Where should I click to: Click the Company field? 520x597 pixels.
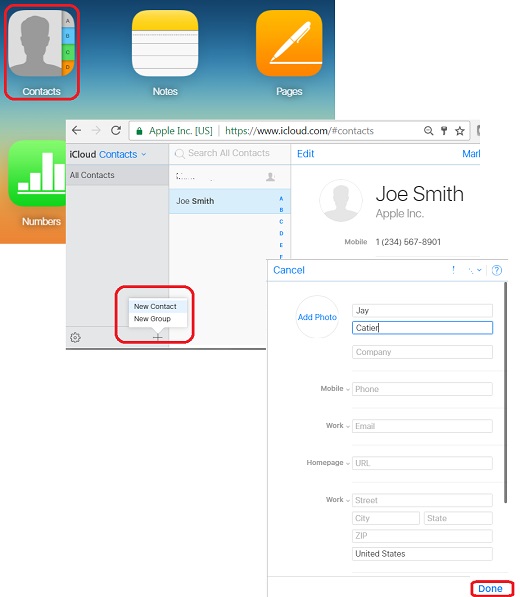422,352
